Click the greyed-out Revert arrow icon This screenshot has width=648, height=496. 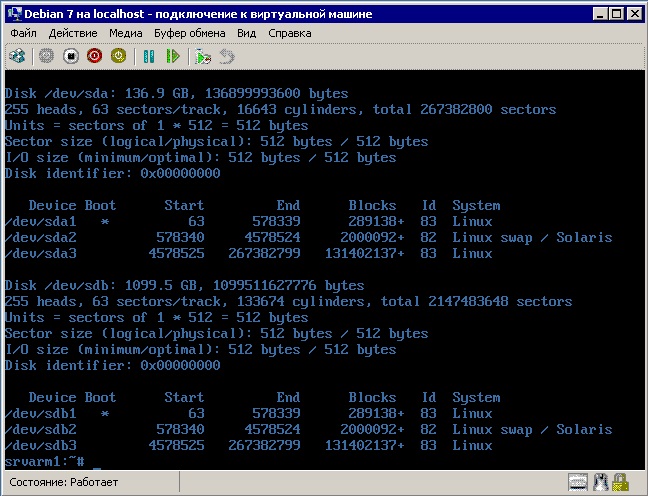click(x=226, y=56)
